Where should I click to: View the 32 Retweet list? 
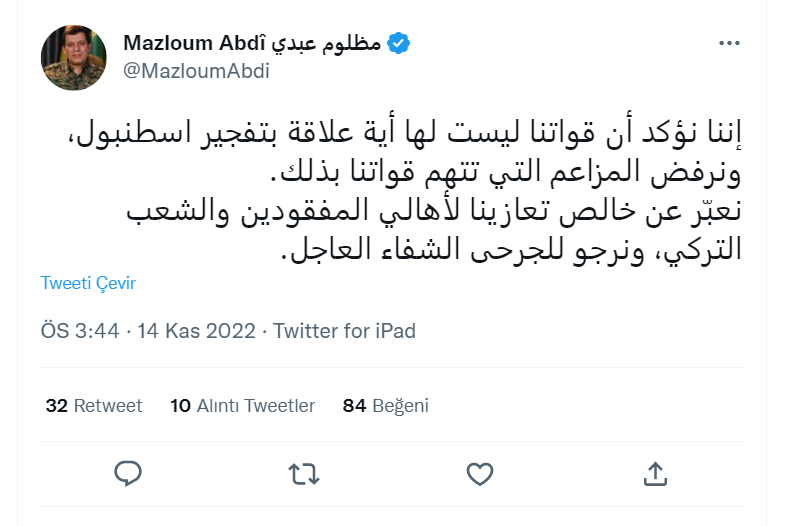(x=94, y=406)
